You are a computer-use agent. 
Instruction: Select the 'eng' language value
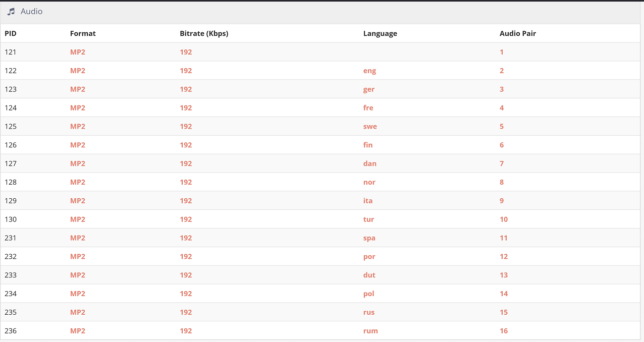pyautogui.click(x=369, y=71)
